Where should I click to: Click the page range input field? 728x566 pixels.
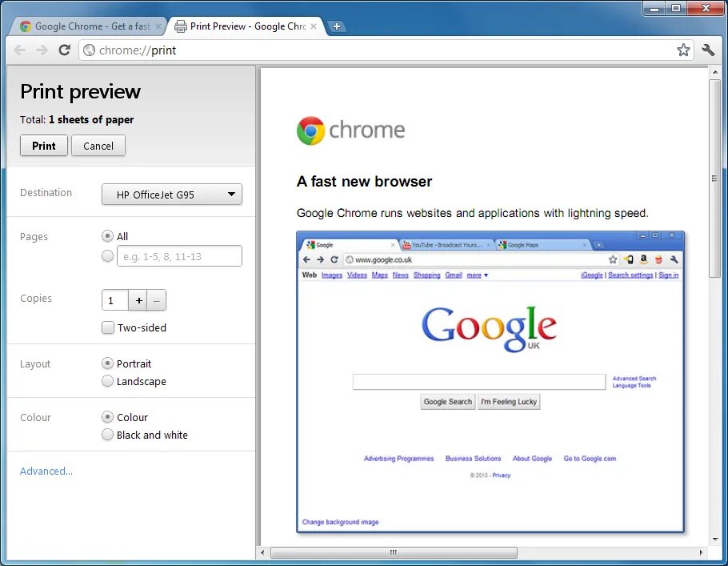pos(180,256)
